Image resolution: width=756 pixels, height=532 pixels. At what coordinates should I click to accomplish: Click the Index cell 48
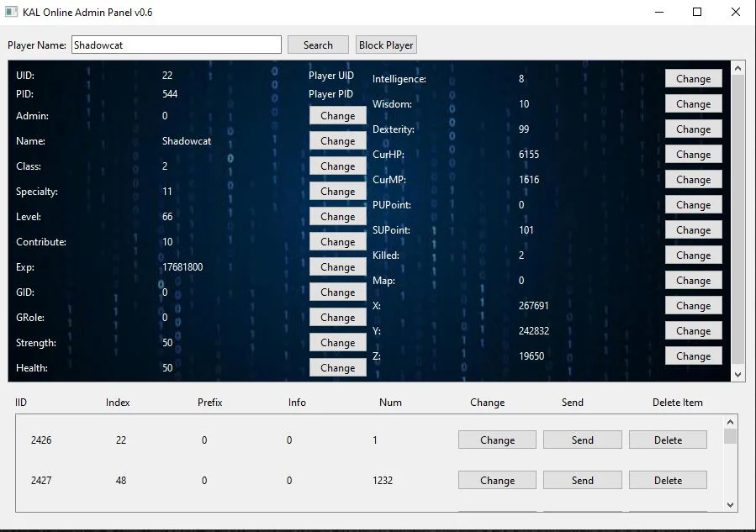[120, 481]
